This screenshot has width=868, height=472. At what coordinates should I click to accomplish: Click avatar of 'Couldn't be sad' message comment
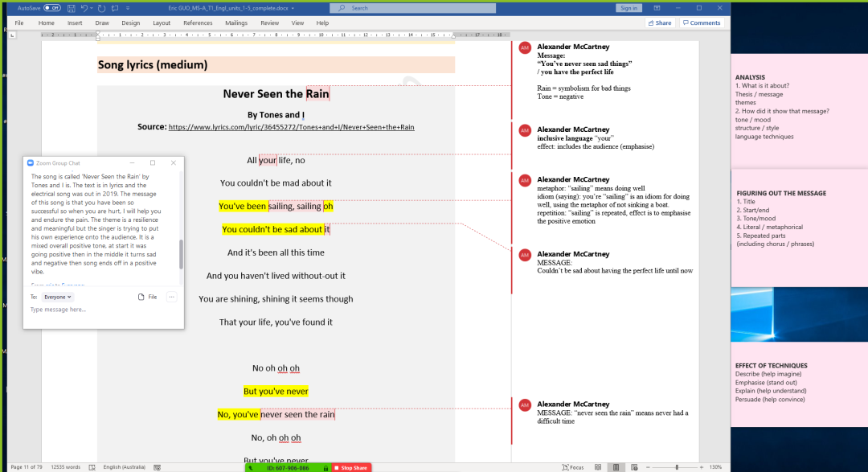525,255
